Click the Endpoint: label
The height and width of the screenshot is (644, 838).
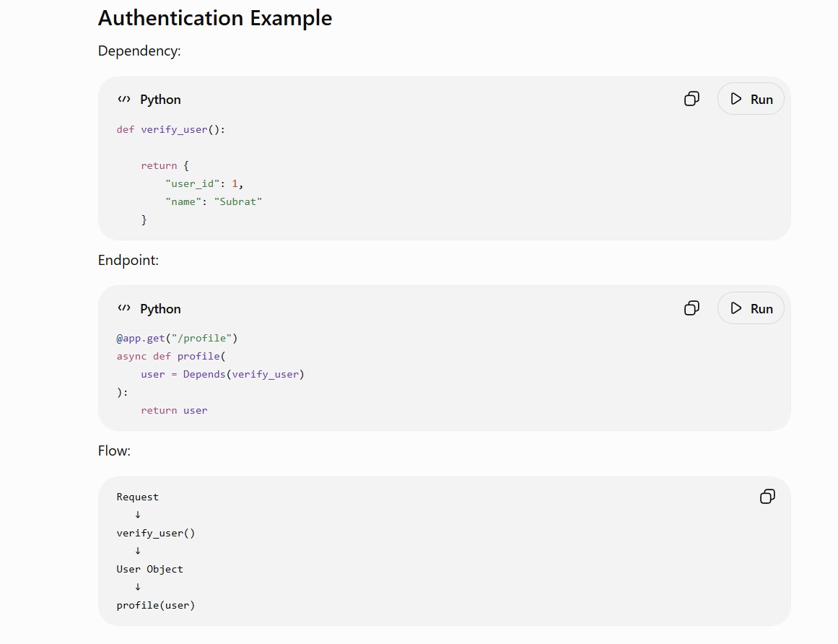[x=128, y=261]
